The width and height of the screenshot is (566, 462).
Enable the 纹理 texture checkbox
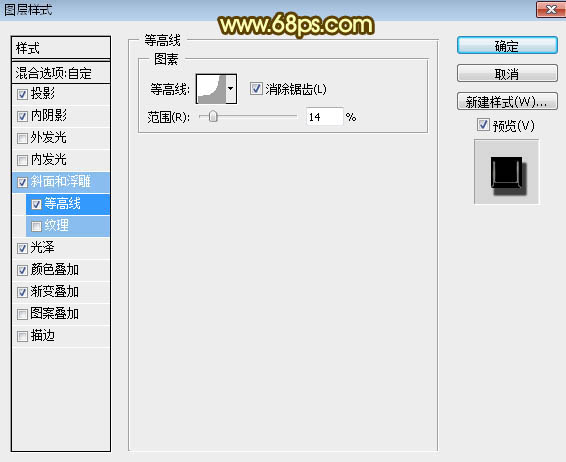pyautogui.click(x=36, y=226)
